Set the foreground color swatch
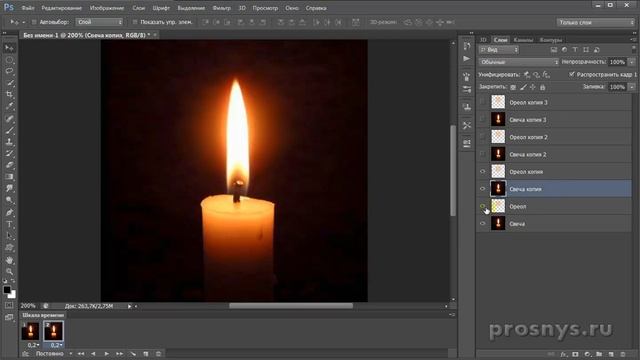 (x=7, y=289)
